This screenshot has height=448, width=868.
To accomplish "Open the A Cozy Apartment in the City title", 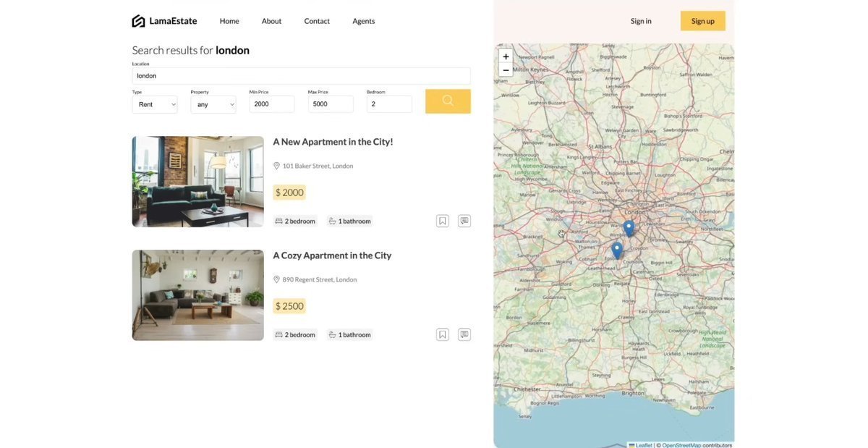I will point(332,255).
